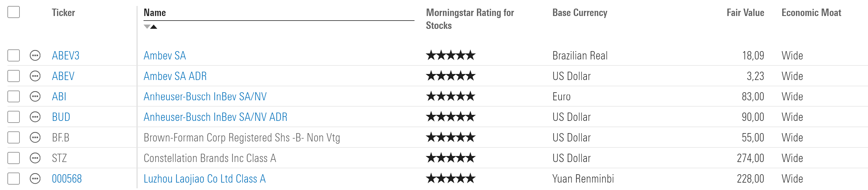Sort descending using the Name down arrow

coord(147,27)
